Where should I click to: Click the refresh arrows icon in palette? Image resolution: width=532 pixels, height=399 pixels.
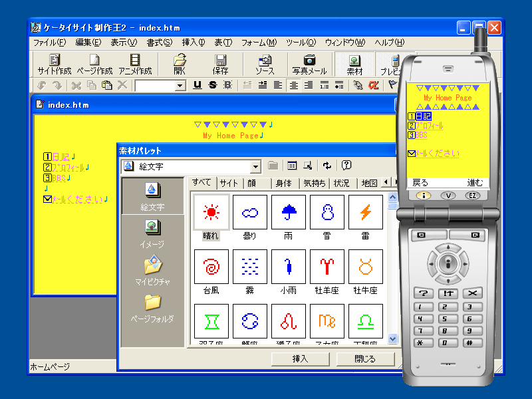[x=327, y=166]
